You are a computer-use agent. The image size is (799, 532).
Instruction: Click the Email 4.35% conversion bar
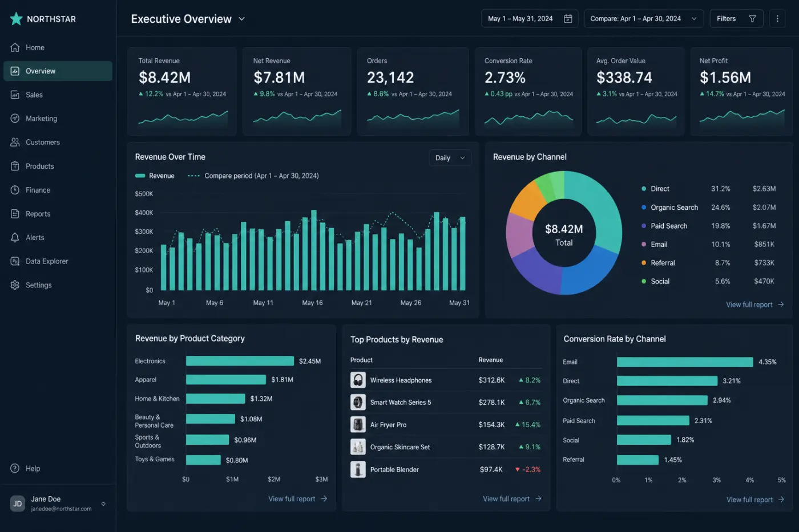pyautogui.click(x=685, y=362)
